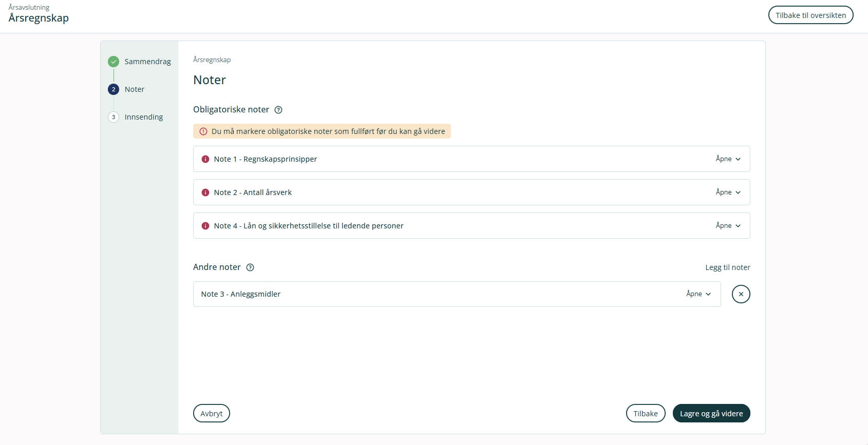Remove Note 3 with the X icon

pyautogui.click(x=741, y=294)
